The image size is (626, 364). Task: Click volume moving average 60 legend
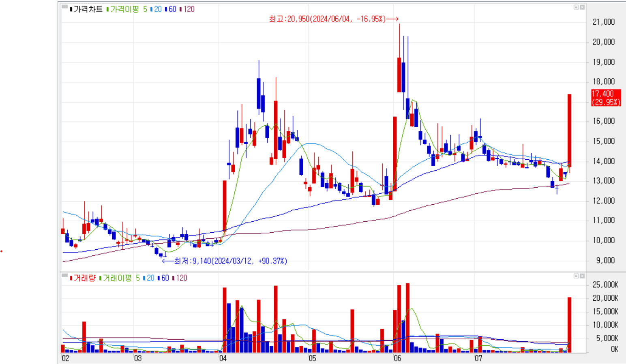pyautogui.click(x=163, y=278)
